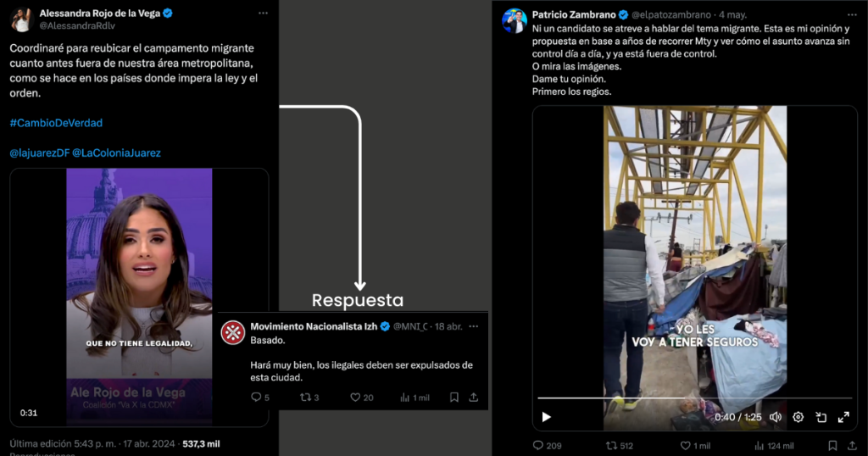
Task: Like the Movimiento Nacionalista reply
Action: click(x=356, y=397)
